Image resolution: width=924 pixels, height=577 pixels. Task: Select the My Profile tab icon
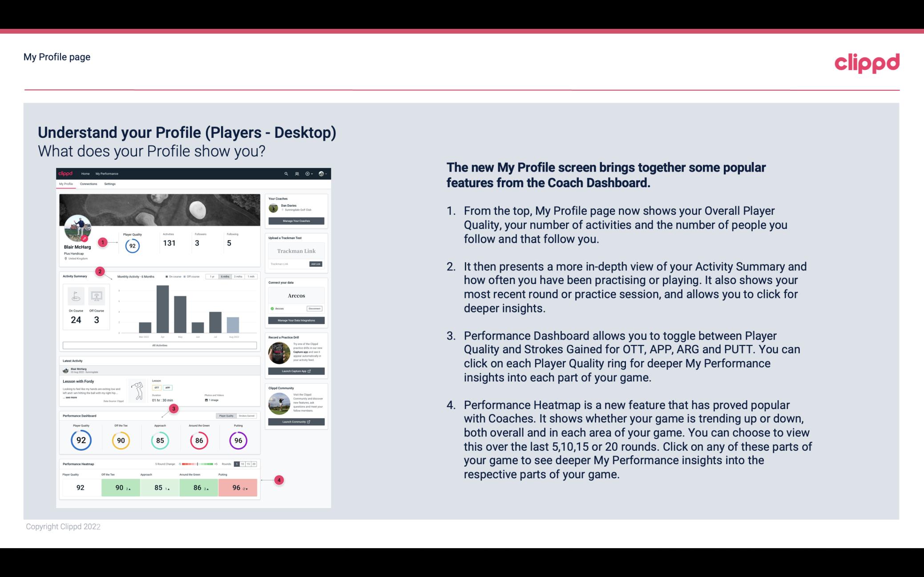click(66, 184)
